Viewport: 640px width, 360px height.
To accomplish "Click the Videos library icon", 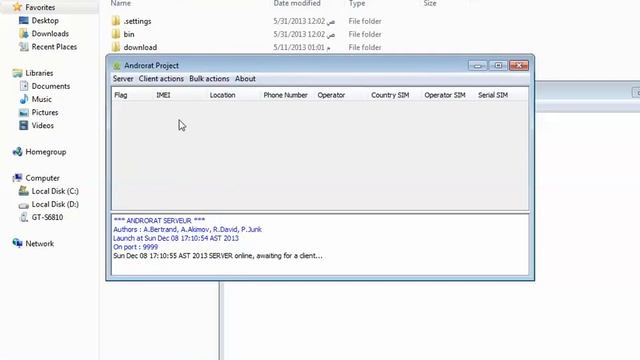I will 24,125.
